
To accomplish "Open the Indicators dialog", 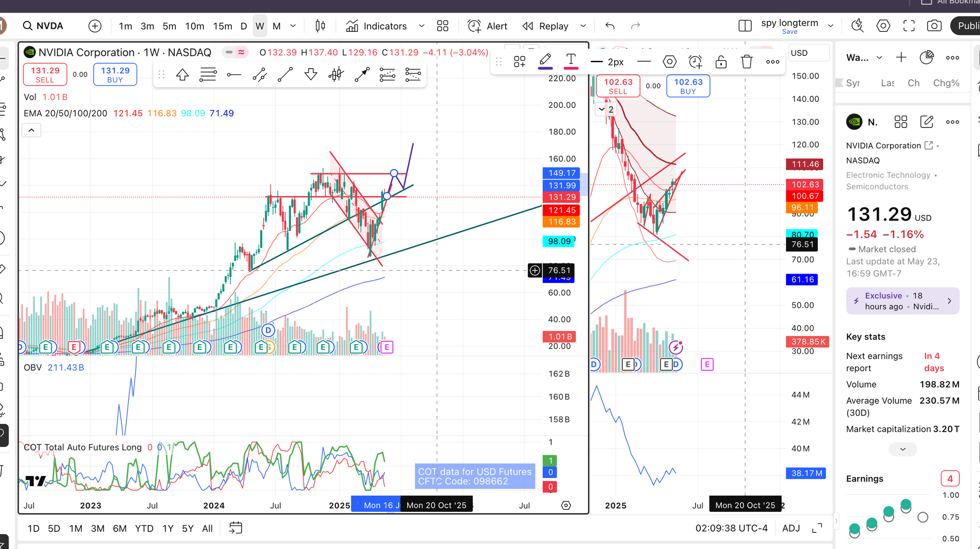I will coord(377,26).
